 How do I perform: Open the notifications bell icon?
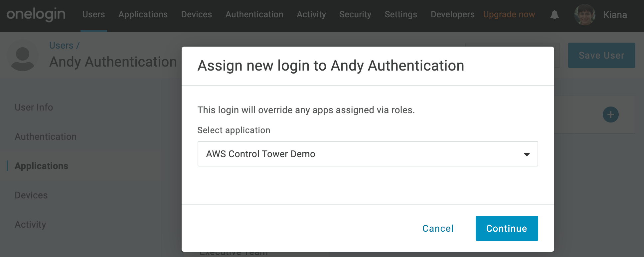pyautogui.click(x=554, y=15)
